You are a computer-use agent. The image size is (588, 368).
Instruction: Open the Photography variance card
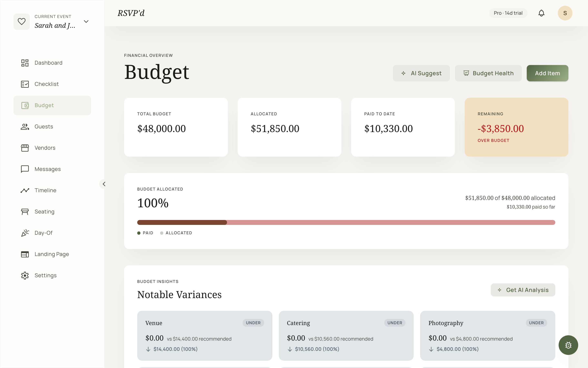[488, 336]
